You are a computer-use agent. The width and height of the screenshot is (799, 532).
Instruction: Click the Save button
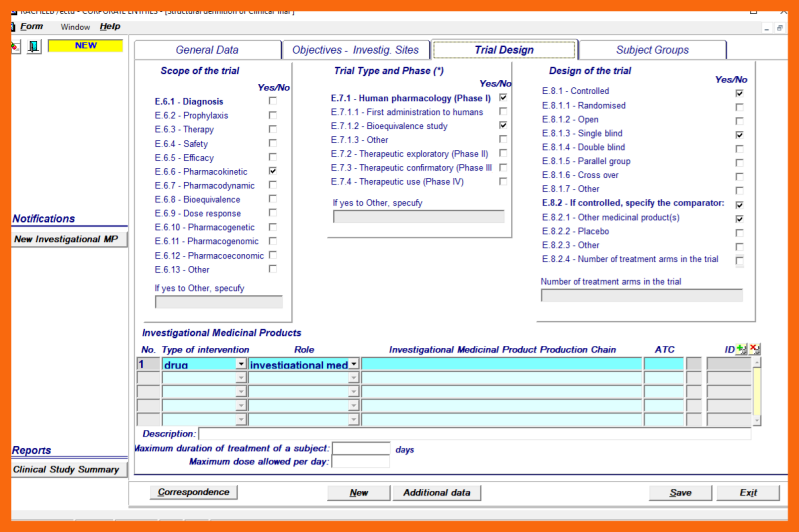pos(680,493)
